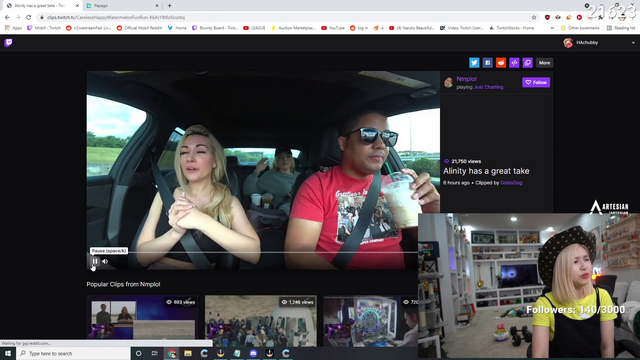The height and width of the screenshot is (360, 640).
Task: Pause the clip playback
Action: (x=95, y=261)
